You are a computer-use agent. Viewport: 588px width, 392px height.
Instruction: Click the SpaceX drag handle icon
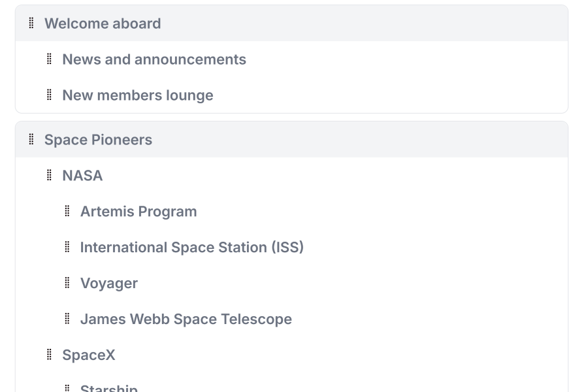click(49, 355)
